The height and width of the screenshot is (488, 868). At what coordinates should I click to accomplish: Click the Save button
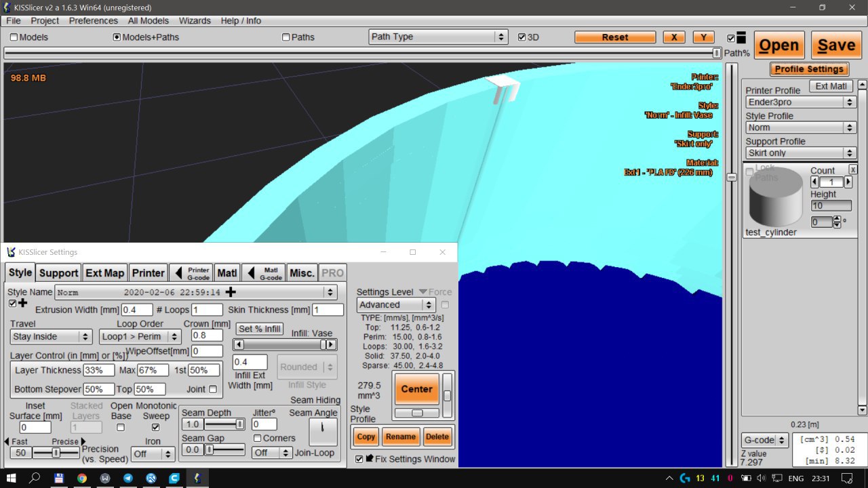point(836,45)
